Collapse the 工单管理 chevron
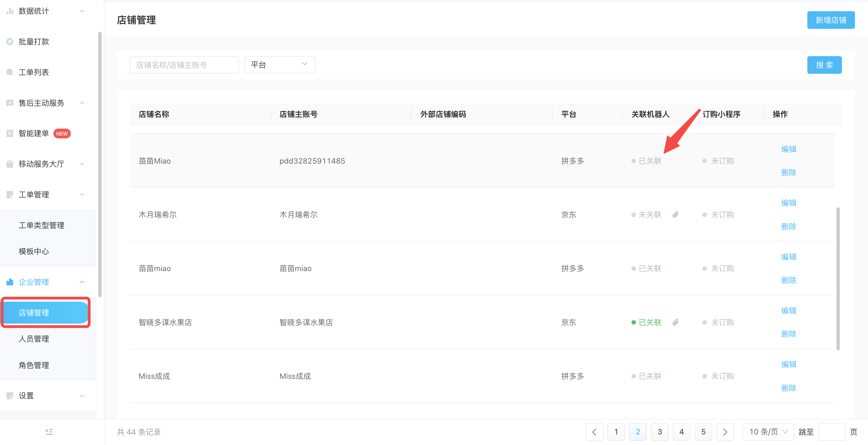Screen dimensions: 868x445 (x=82, y=195)
